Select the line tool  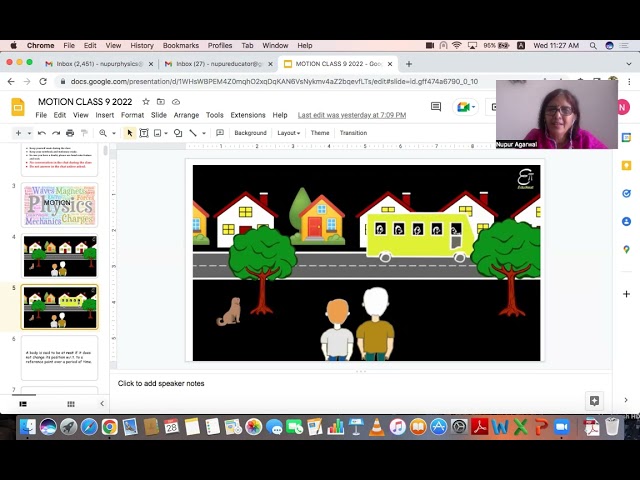tap(193, 133)
